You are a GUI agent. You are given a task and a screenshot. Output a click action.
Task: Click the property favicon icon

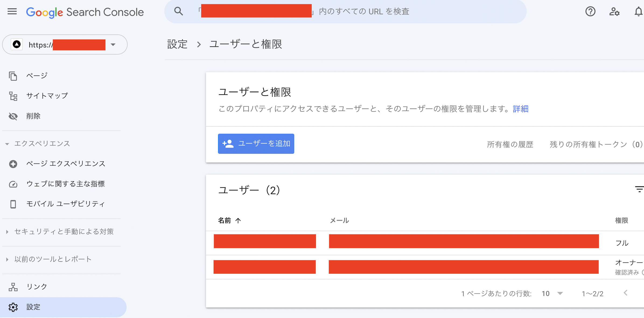17,44
